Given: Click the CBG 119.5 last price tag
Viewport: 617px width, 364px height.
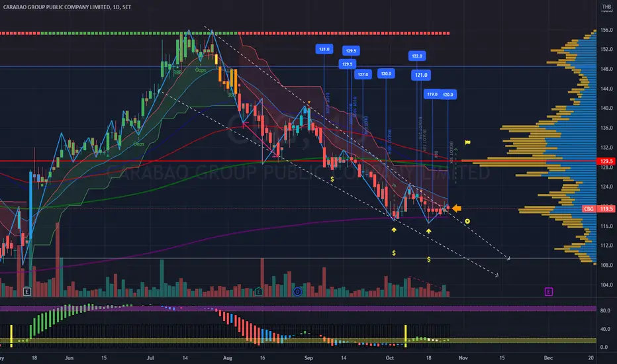Looking at the screenshot, I should pos(598,209).
